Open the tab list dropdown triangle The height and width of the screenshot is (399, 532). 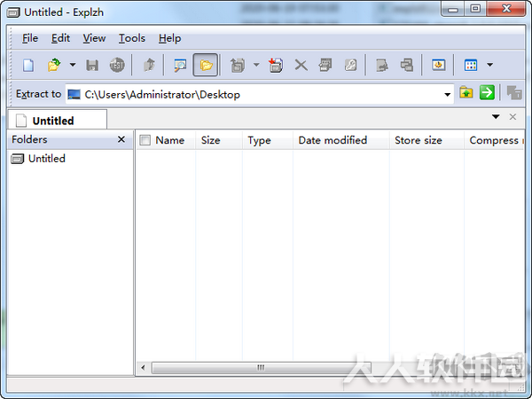click(x=496, y=117)
